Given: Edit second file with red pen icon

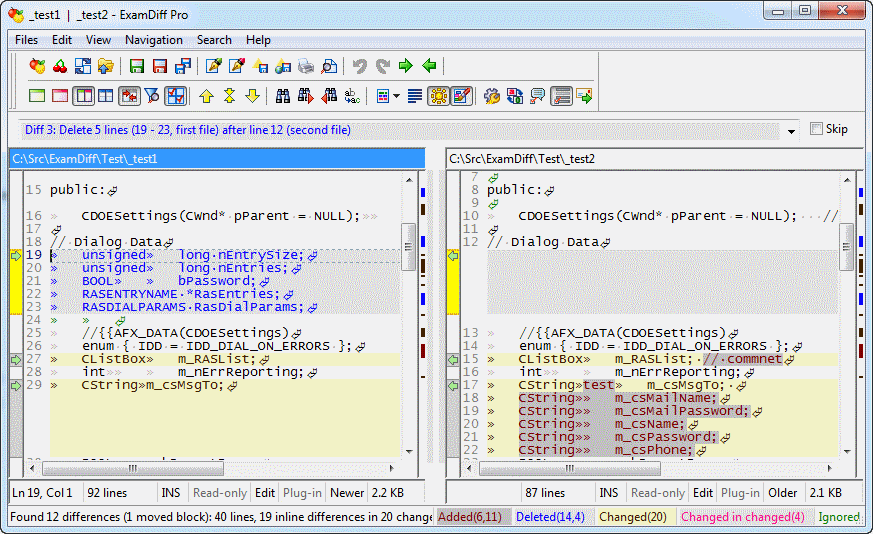Looking at the screenshot, I should click(x=237, y=66).
